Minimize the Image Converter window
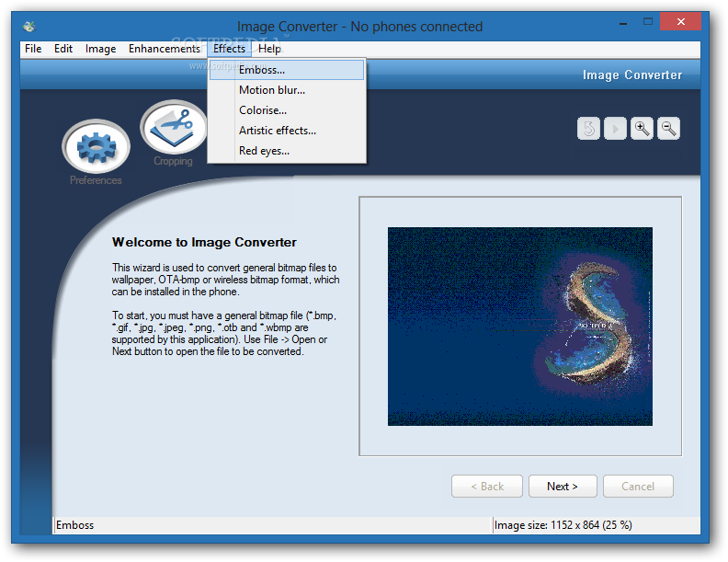Image resolution: width=728 pixels, height=562 pixels. (623, 22)
